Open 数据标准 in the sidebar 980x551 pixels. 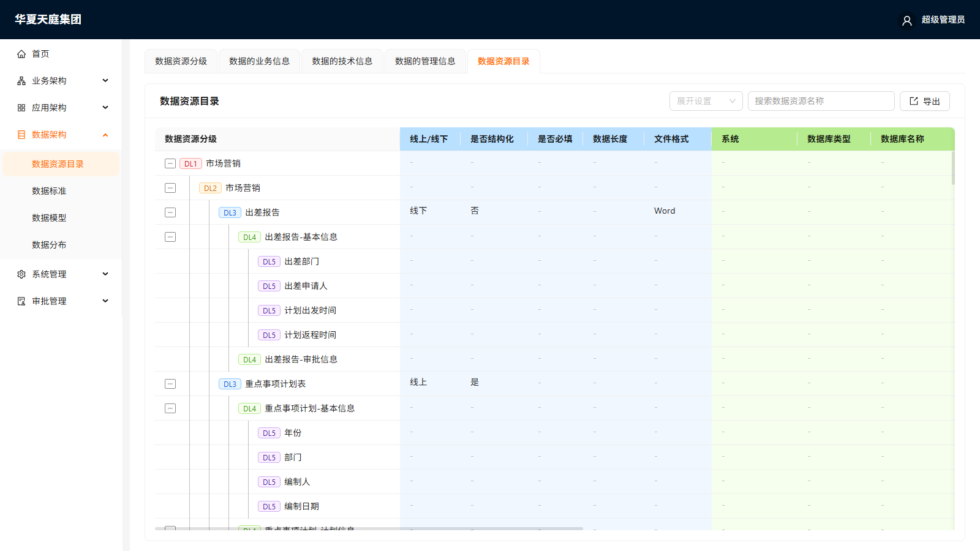click(61, 191)
